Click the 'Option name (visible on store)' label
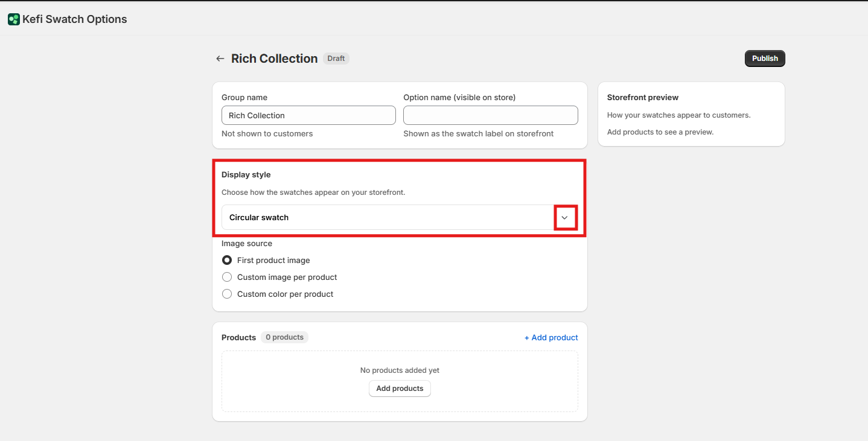The width and height of the screenshot is (868, 441). pyautogui.click(x=459, y=98)
